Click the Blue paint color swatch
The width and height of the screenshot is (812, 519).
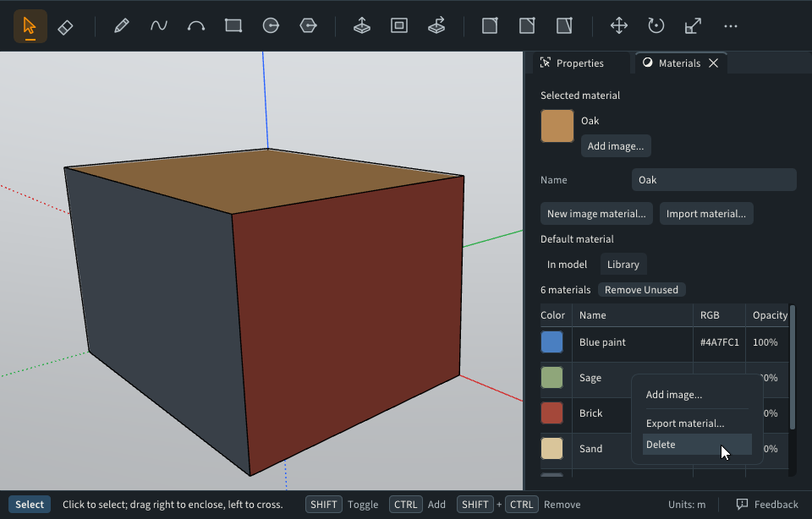(x=552, y=342)
